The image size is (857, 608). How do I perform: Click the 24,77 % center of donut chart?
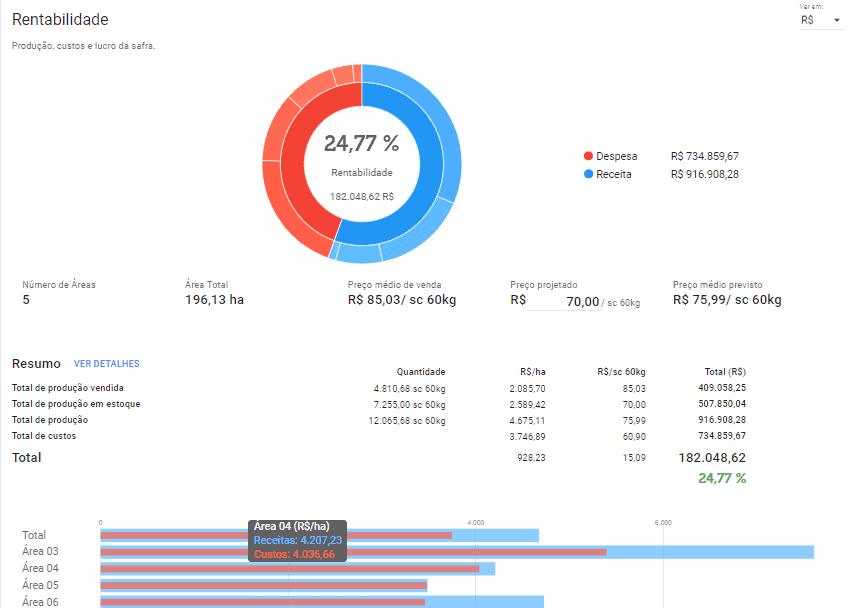point(361,144)
